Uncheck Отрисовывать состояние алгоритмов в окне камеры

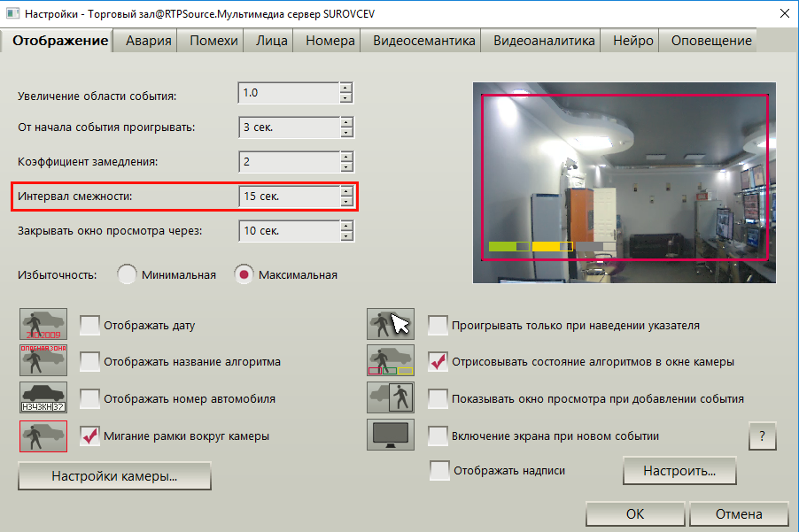pyautogui.click(x=438, y=362)
